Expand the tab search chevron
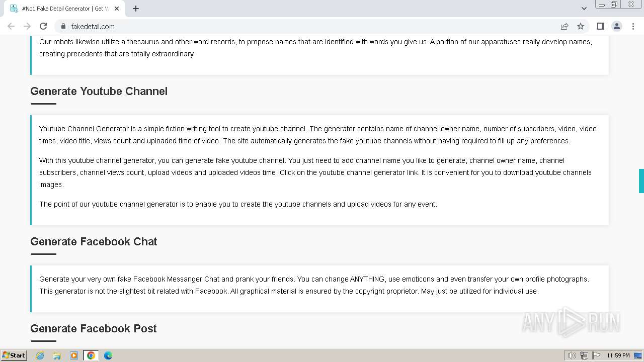 (584, 9)
